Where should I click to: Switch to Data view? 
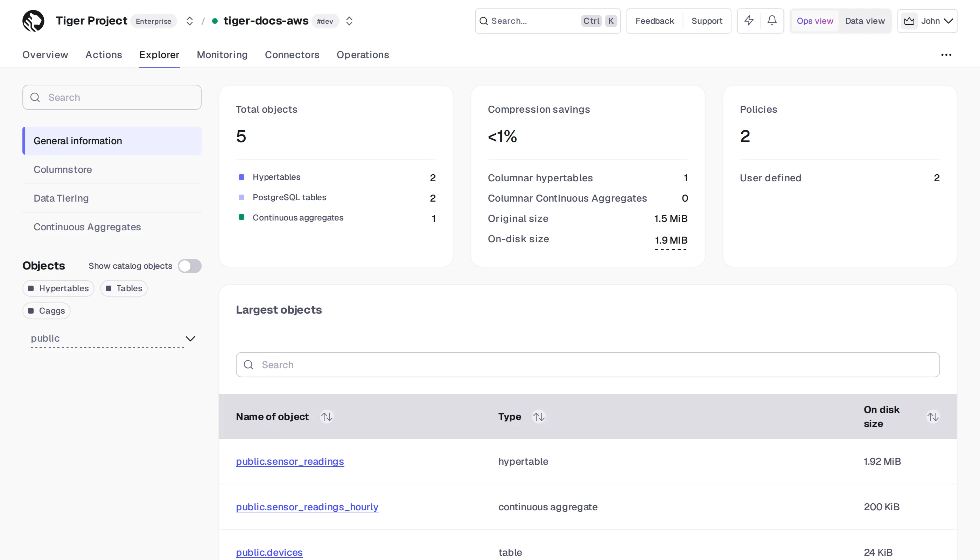(864, 21)
